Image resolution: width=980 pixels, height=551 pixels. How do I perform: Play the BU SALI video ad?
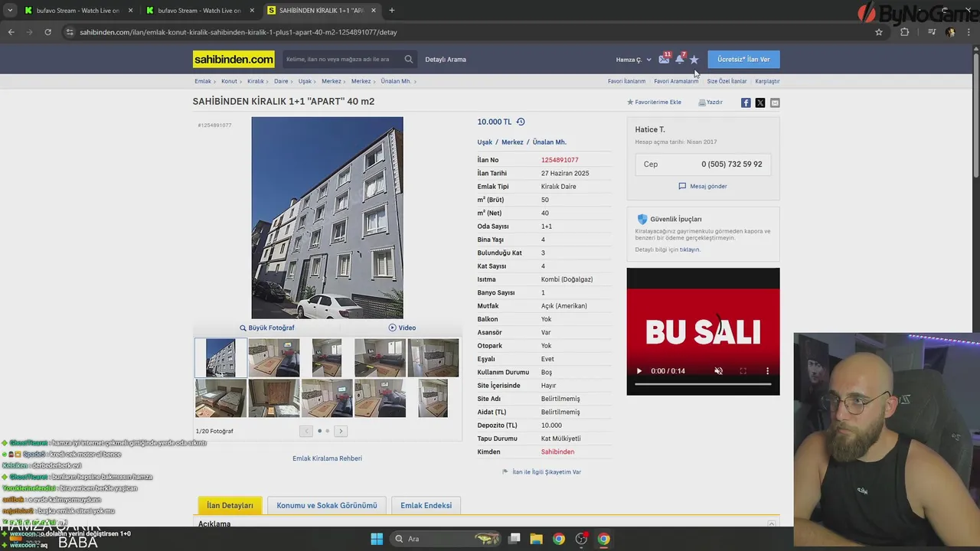639,371
